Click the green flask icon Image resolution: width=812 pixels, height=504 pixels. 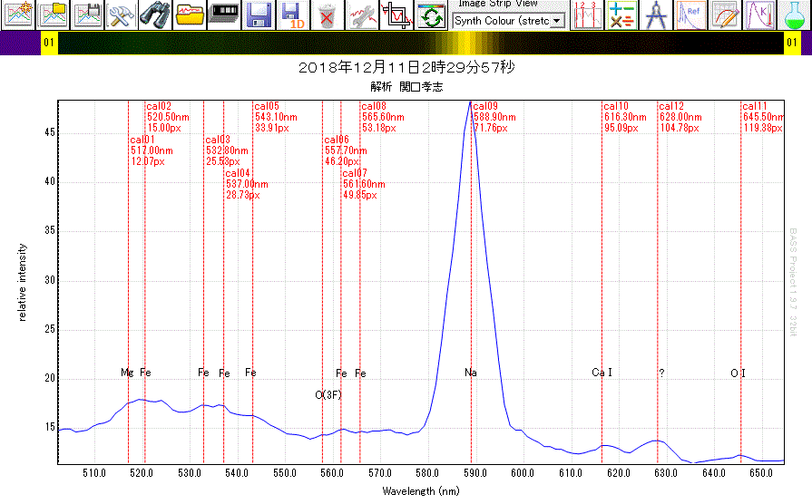(794, 15)
